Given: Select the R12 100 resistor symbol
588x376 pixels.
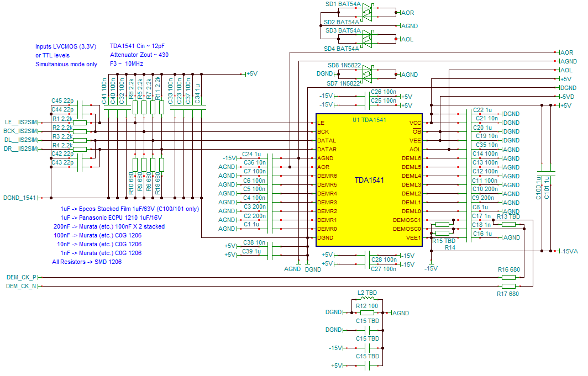Looking at the screenshot, I should [367, 313].
